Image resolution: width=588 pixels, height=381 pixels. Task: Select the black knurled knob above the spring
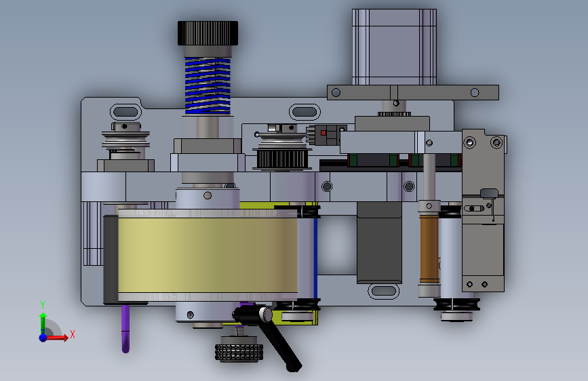pos(208,33)
